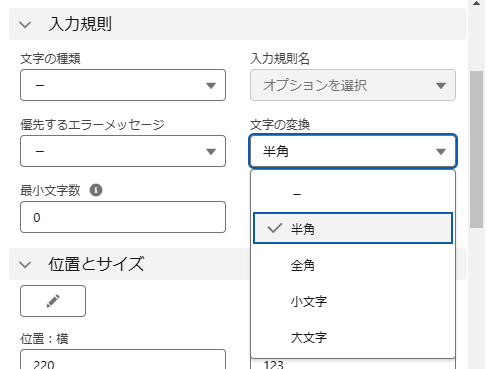Click the 入力規則 section header title
499x369 pixels.
click(80, 24)
